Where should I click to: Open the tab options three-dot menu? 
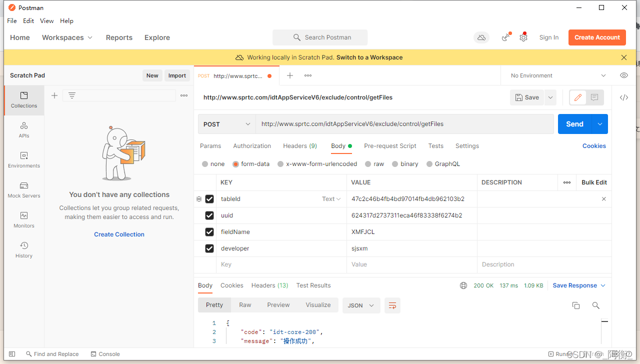[x=308, y=75]
